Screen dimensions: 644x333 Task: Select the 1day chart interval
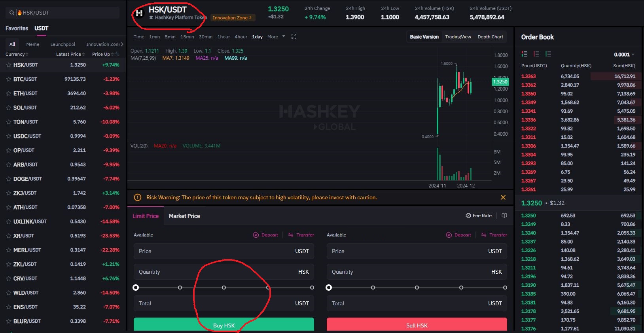pos(257,37)
